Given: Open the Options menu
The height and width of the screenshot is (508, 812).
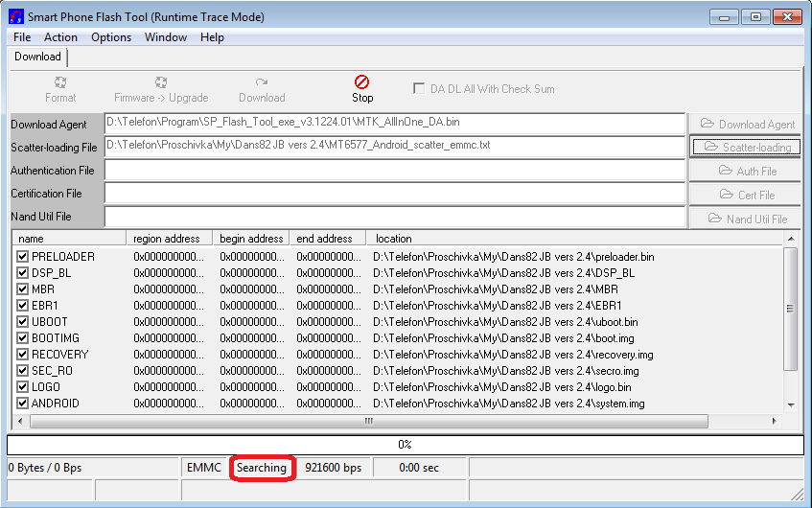Looking at the screenshot, I should (x=111, y=37).
